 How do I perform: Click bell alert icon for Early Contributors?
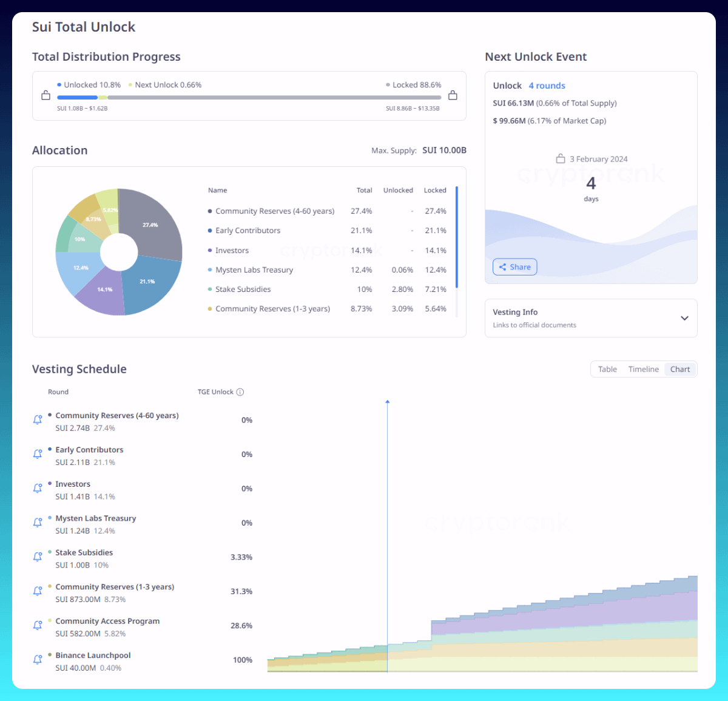[x=38, y=454]
